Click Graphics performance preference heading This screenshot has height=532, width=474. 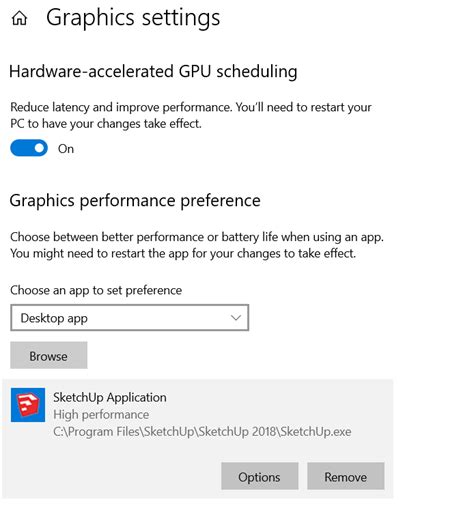click(x=135, y=201)
